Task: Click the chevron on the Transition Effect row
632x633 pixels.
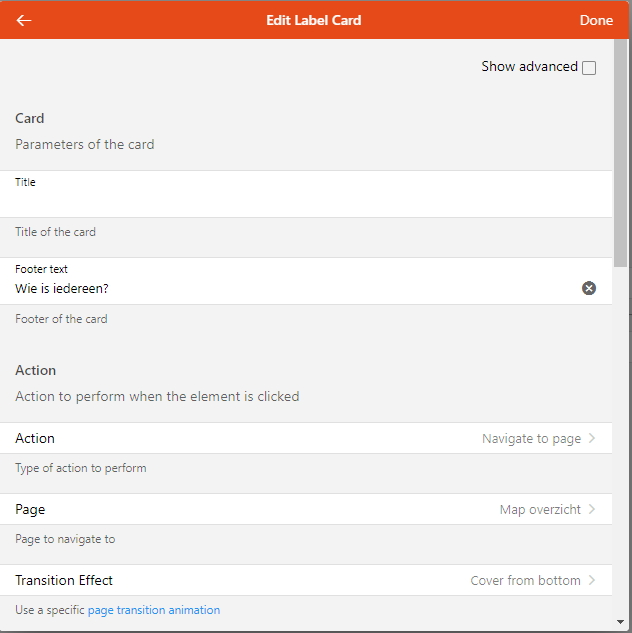Action: [592, 580]
